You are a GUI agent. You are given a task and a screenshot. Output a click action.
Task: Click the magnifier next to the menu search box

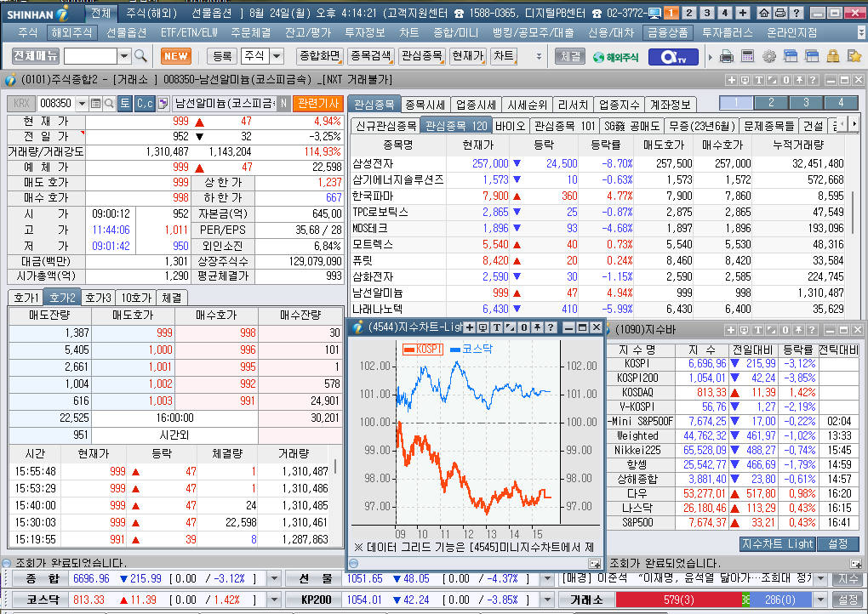140,56
